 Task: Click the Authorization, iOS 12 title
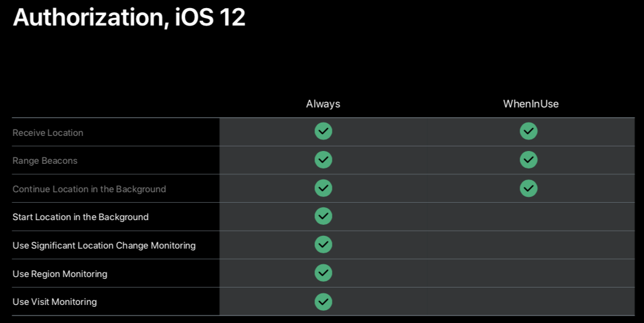(129, 17)
